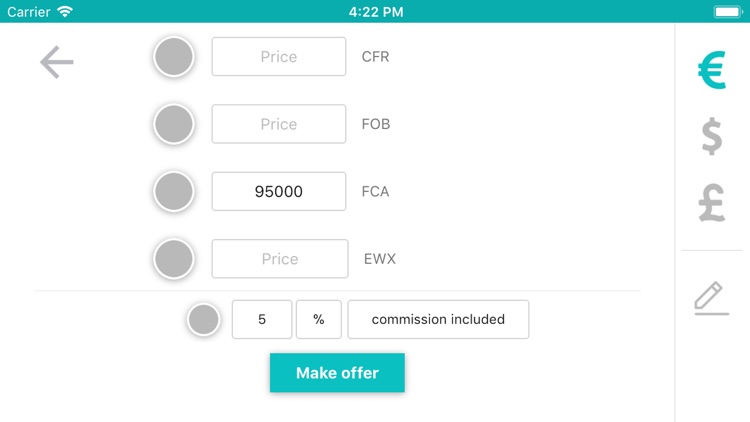Toggle the FCA radio circle
750x422 pixels.
tap(173, 191)
